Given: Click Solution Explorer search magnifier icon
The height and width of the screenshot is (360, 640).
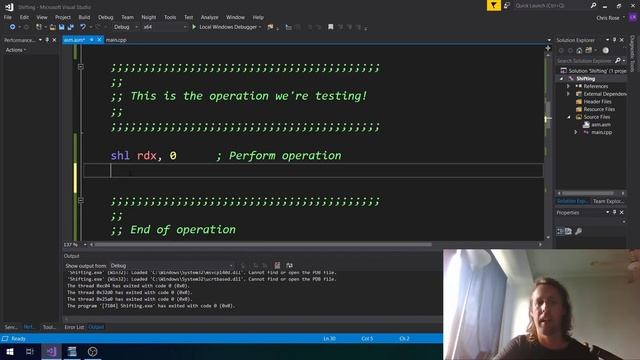Looking at the screenshot, I should [x=618, y=60].
